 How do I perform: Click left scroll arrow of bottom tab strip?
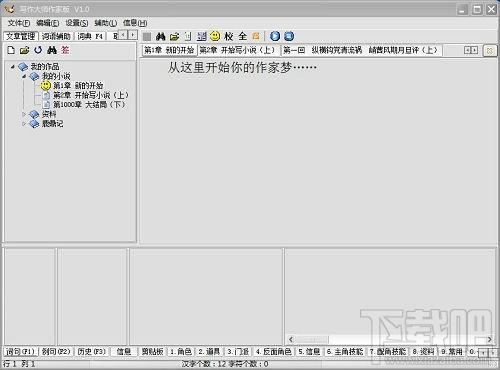click(483, 352)
